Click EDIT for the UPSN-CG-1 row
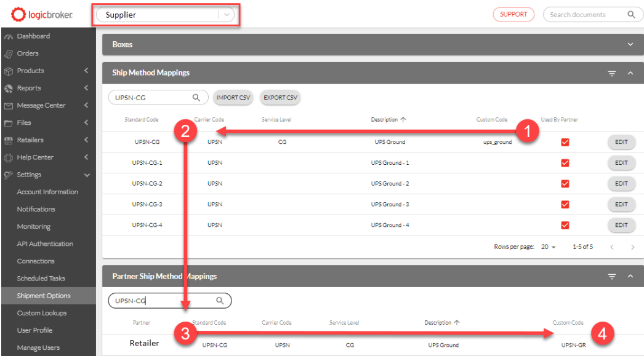This screenshot has width=644, height=356. point(621,163)
